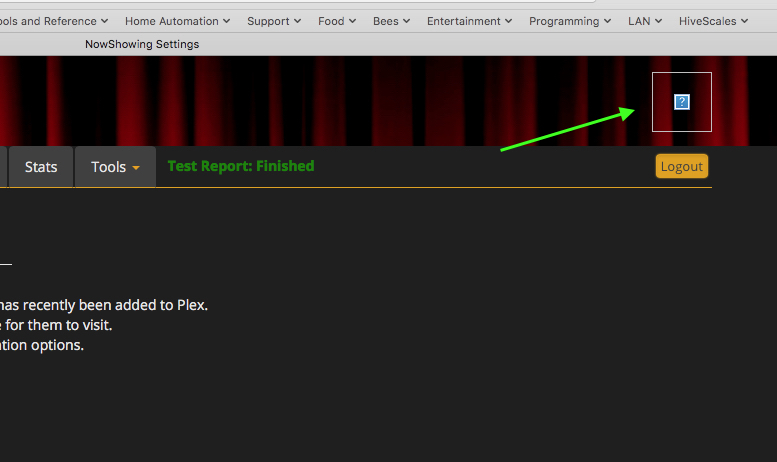777x462 pixels.
Task: Open the LAN bookmarks dropdown
Action: (645, 21)
